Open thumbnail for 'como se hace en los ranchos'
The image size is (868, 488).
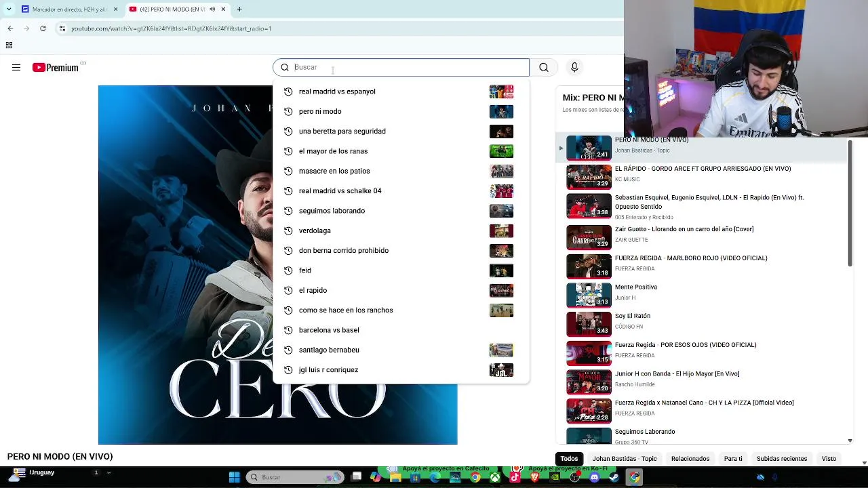click(x=501, y=310)
